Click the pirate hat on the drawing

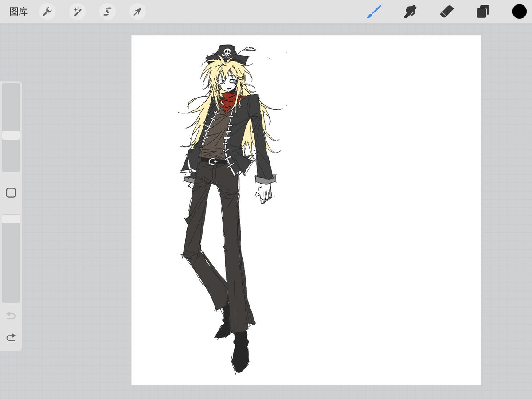pos(227,54)
